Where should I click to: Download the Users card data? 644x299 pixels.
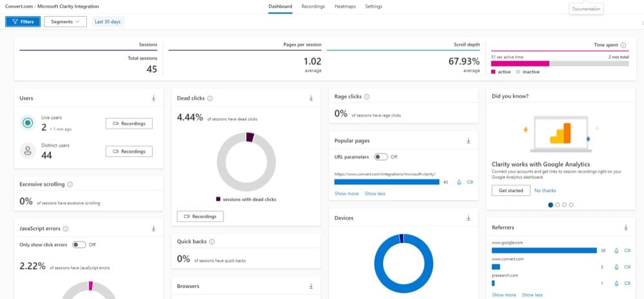154,98
